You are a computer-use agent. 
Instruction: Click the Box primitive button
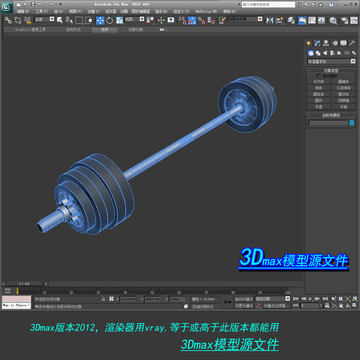pos(319,81)
